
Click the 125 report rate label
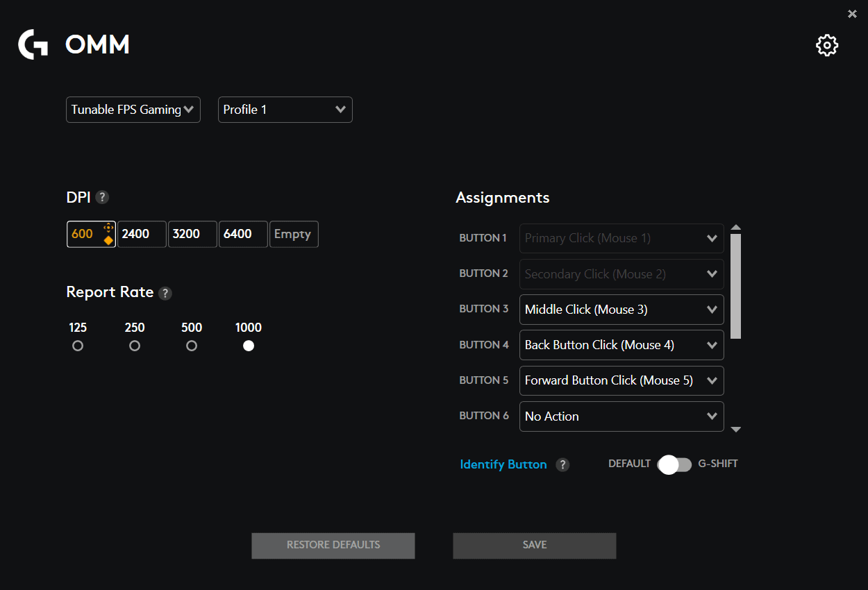tap(78, 328)
